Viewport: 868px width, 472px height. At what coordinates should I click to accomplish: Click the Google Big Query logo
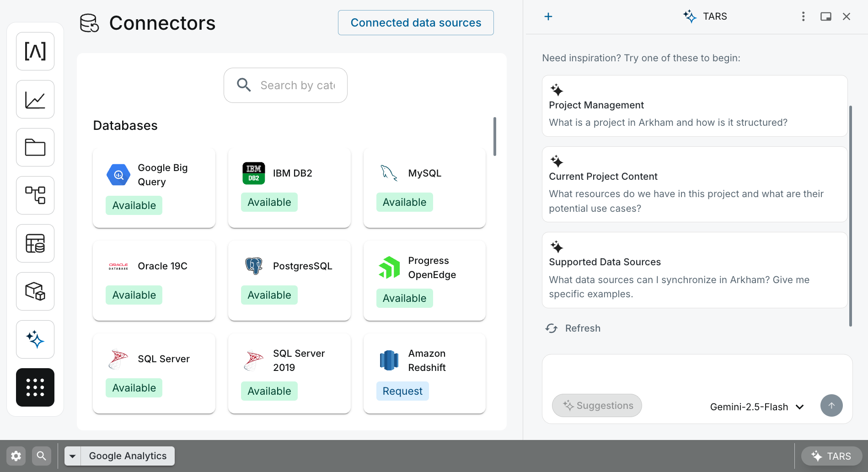point(118,175)
